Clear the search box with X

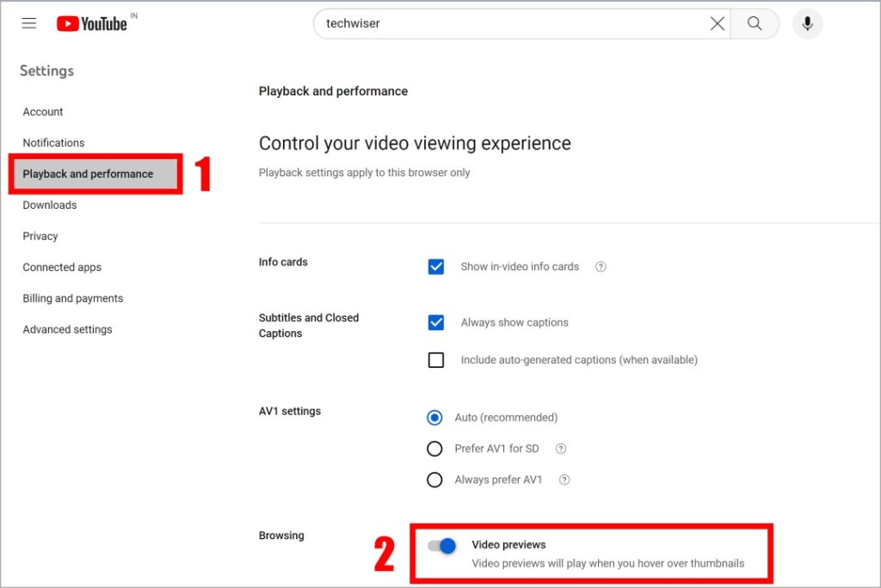(x=717, y=23)
